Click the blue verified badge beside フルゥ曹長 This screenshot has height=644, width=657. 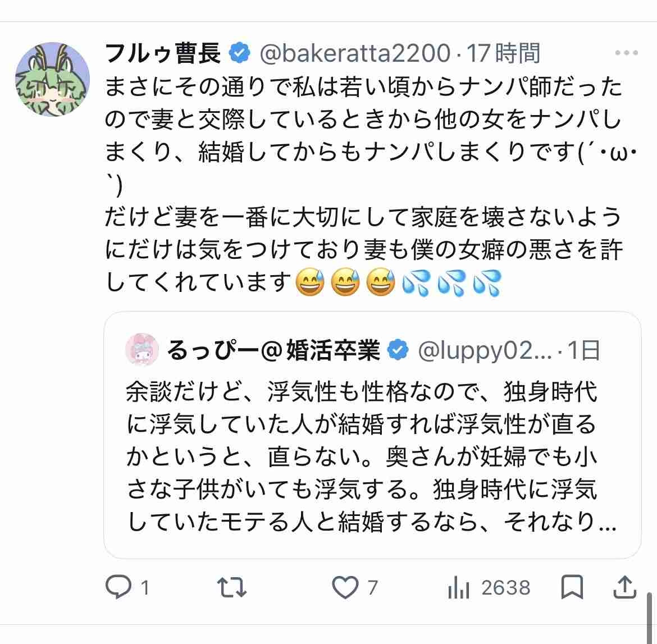pos(240,54)
